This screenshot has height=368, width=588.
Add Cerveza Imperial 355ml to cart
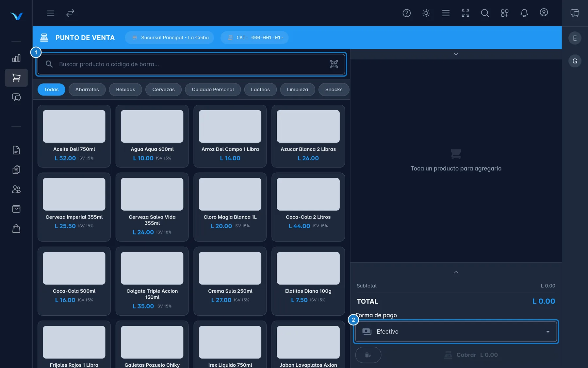74,207
